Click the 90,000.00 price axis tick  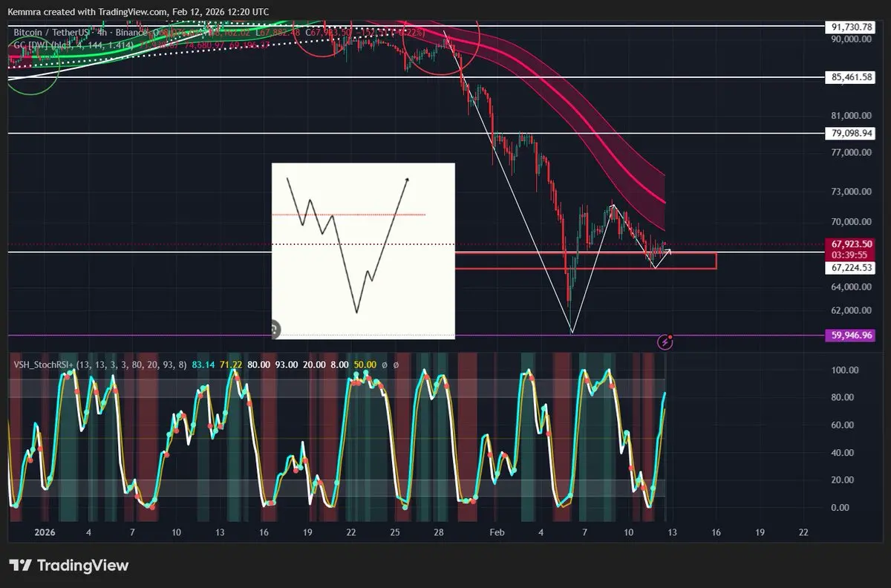tap(851, 39)
